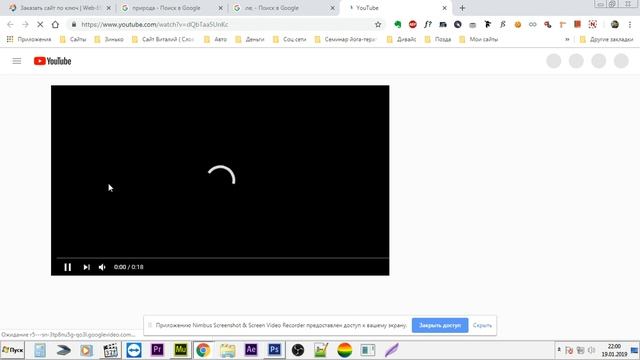Close the YouTube tab
Image resolution: width=640 pixels, height=360 pixels.
[444, 8]
